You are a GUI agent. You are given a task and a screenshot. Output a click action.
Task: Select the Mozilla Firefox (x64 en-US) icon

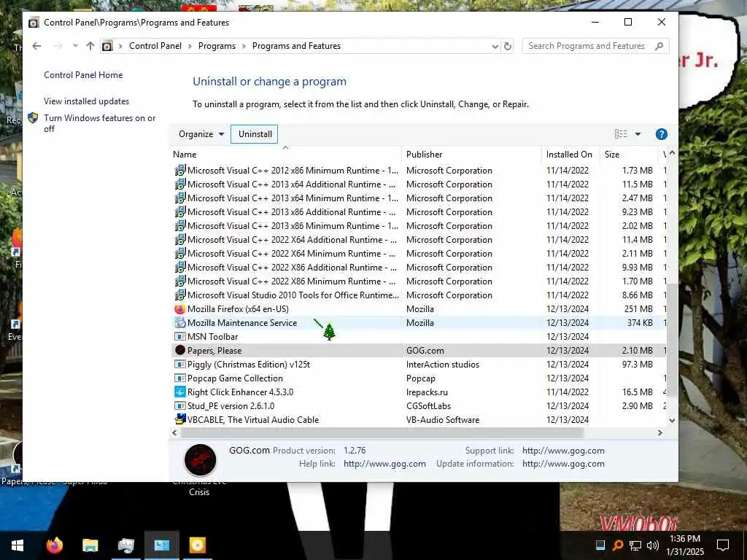[x=179, y=309]
